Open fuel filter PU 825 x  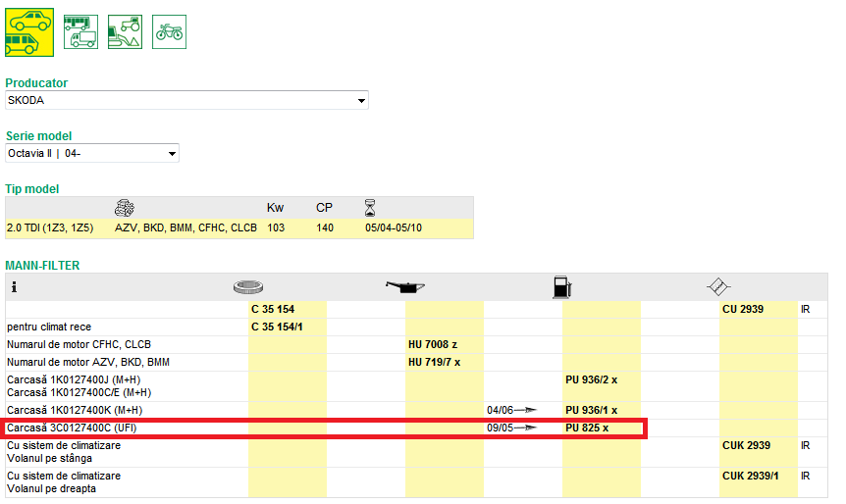[587, 428]
